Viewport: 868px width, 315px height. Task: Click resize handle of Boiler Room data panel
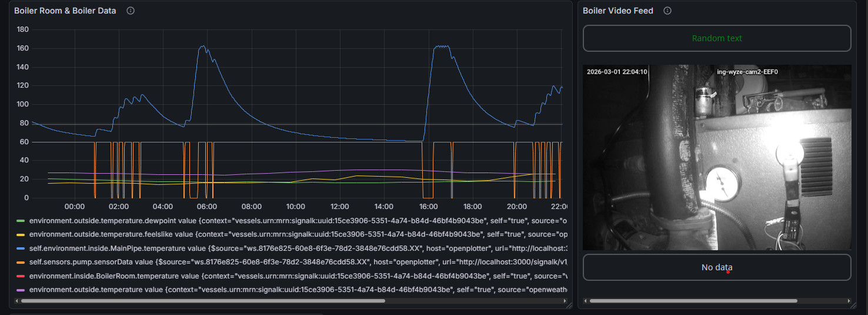tap(569, 305)
